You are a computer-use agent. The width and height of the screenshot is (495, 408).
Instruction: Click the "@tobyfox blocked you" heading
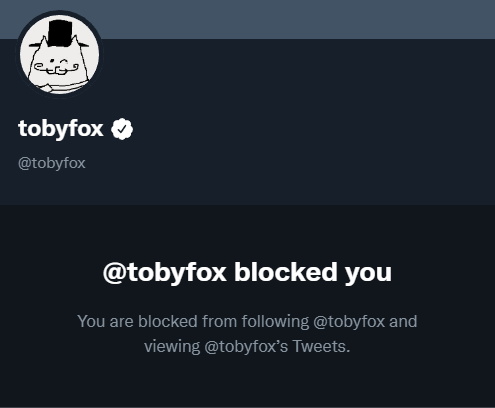[x=247, y=272]
